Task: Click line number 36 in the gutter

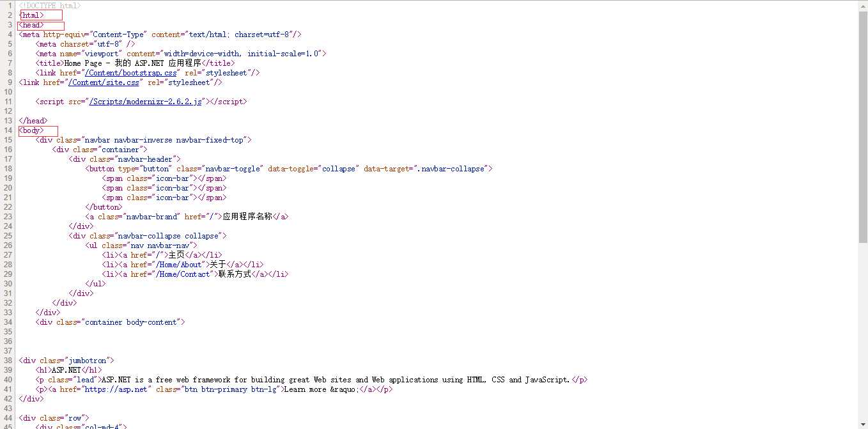Action: 8,341
